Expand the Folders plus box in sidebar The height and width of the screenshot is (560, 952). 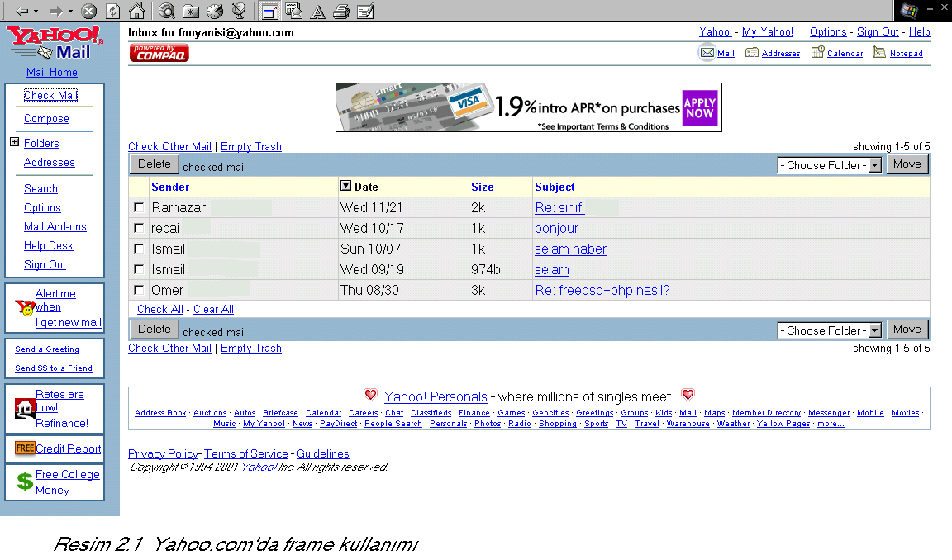(15, 142)
